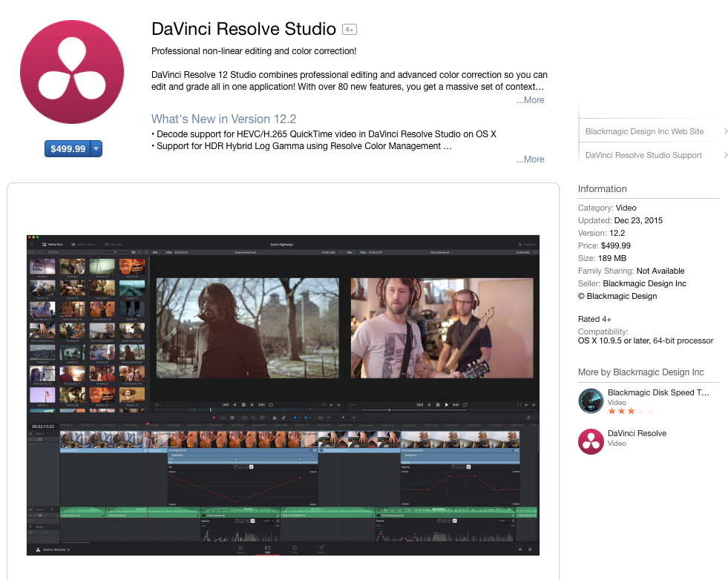Viewport: 728px width, 580px height.
Task: Expand the What's New section with ...More
Action: coord(531,159)
